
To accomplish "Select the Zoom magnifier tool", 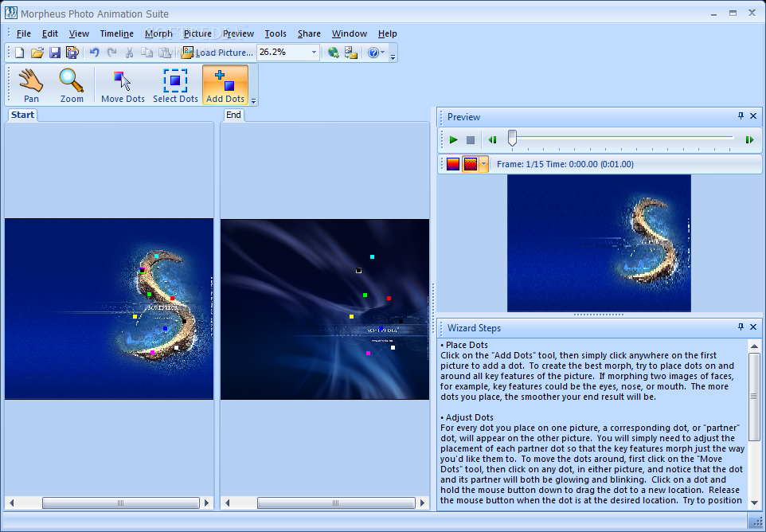I will pyautogui.click(x=72, y=85).
